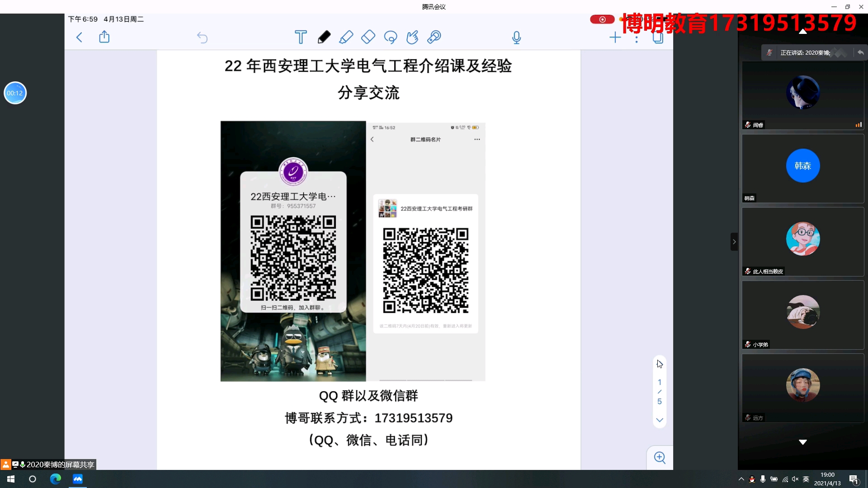The width and height of the screenshot is (868, 488).
Task: Click the right WeChat group QR code
Action: click(x=425, y=271)
